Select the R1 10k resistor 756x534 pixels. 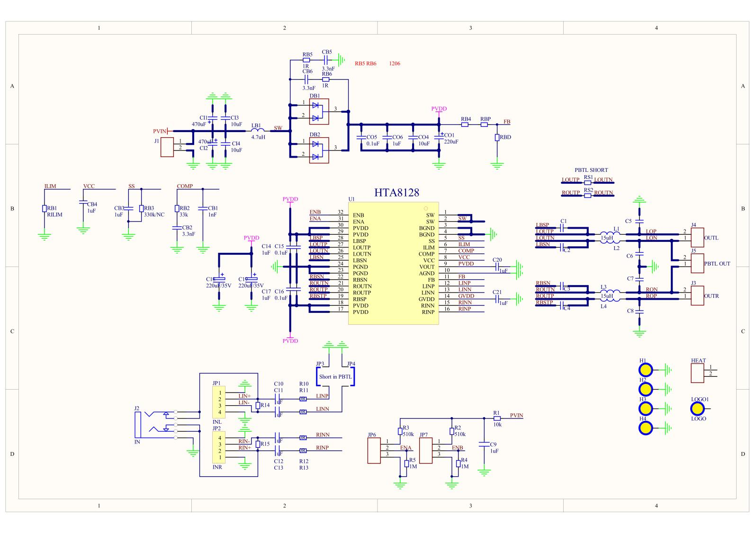pyautogui.click(x=496, y=418)
